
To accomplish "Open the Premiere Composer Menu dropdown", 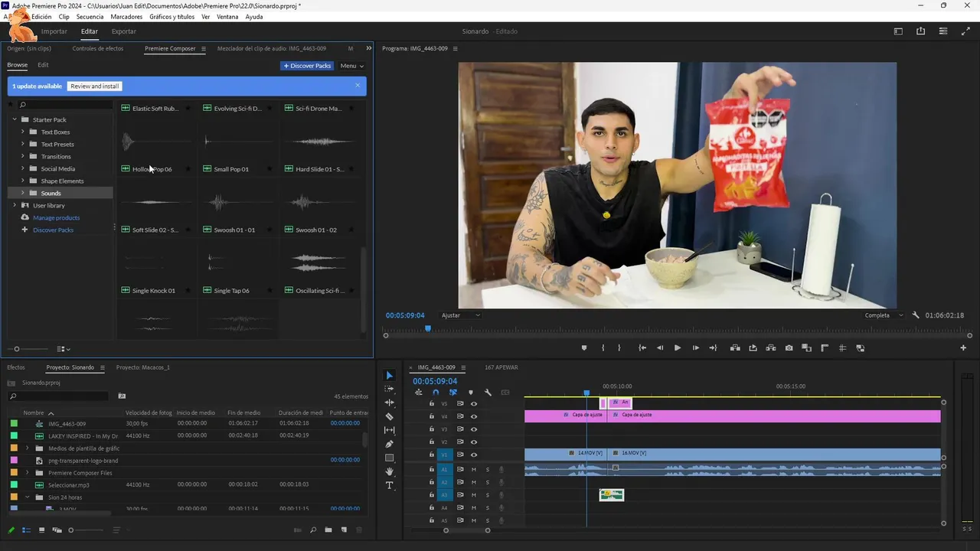I will pos(352,66).
